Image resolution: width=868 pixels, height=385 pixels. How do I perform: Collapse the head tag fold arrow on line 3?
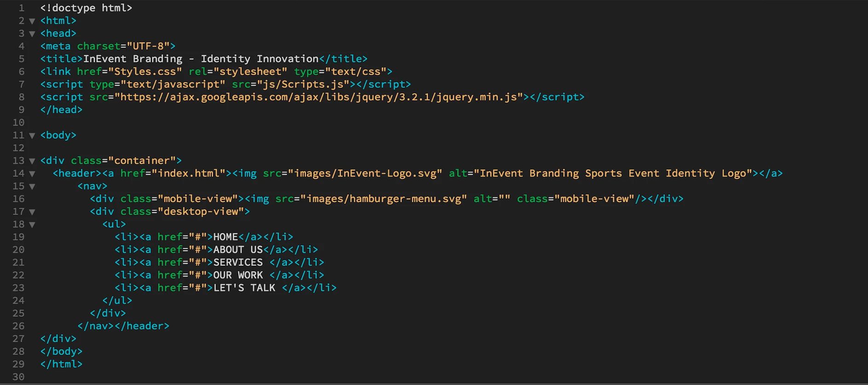pyautogui.click(x=32, y=34)
